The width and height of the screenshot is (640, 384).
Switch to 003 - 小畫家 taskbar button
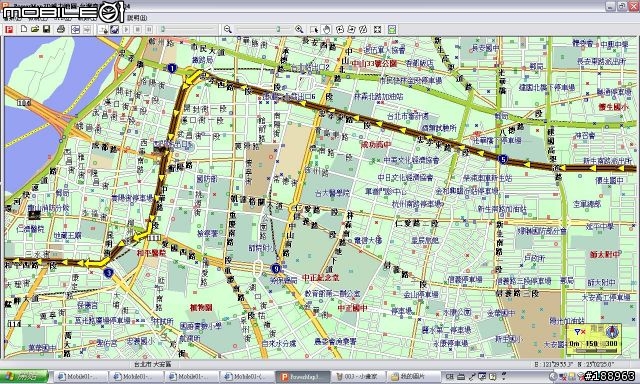[358, 377]
